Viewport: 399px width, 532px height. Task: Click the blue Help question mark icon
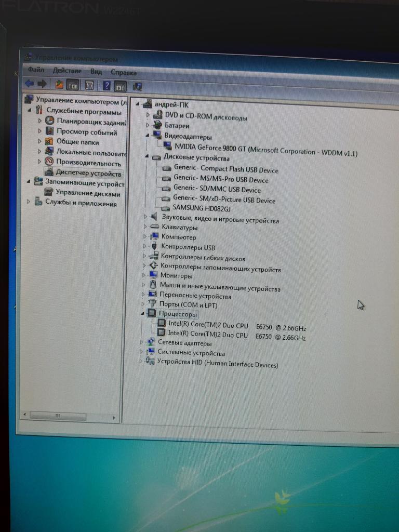click(x=107, y=86)
